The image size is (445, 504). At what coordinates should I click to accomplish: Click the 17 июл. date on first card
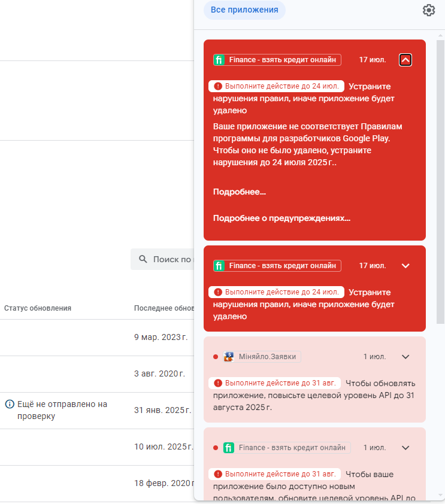click(x=373, y=60)
